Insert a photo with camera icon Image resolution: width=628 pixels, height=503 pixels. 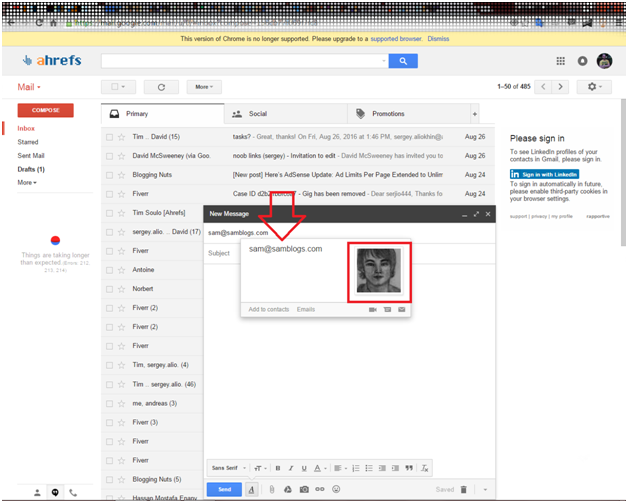304,489
